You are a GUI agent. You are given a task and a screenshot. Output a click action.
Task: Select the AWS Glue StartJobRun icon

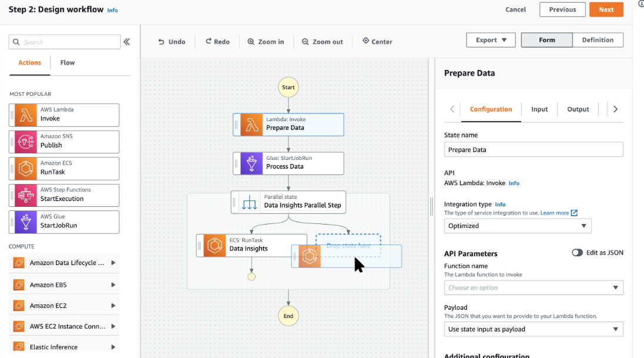pyautogui.click(x=25, y=222)
